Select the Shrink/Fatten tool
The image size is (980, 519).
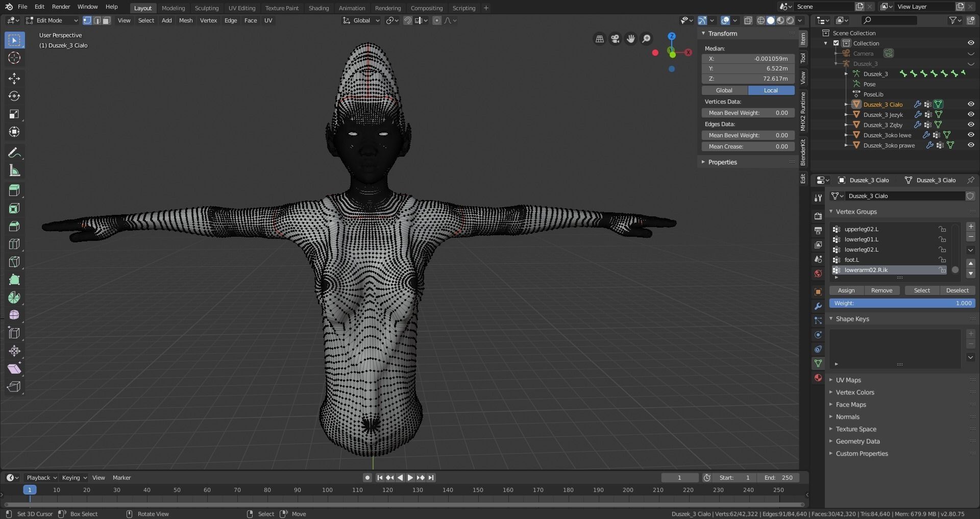pyautogui.click(x=14, y=351)
